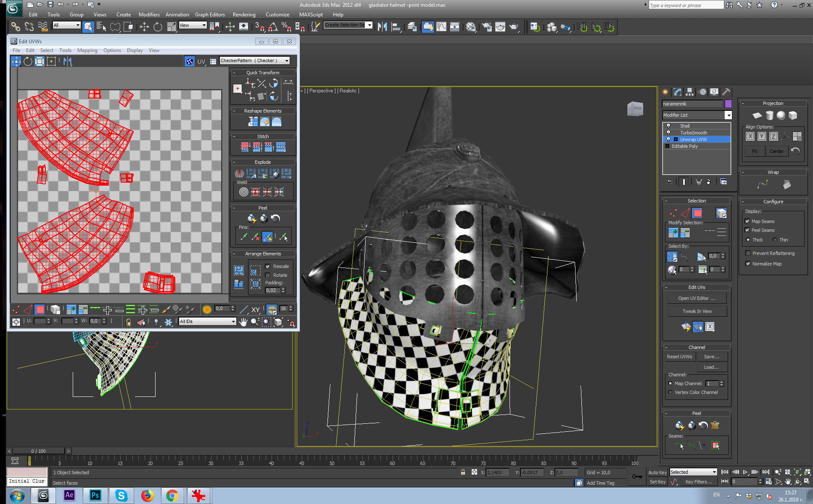Click the Lock selection icon in UV editor

pos(129,322)
